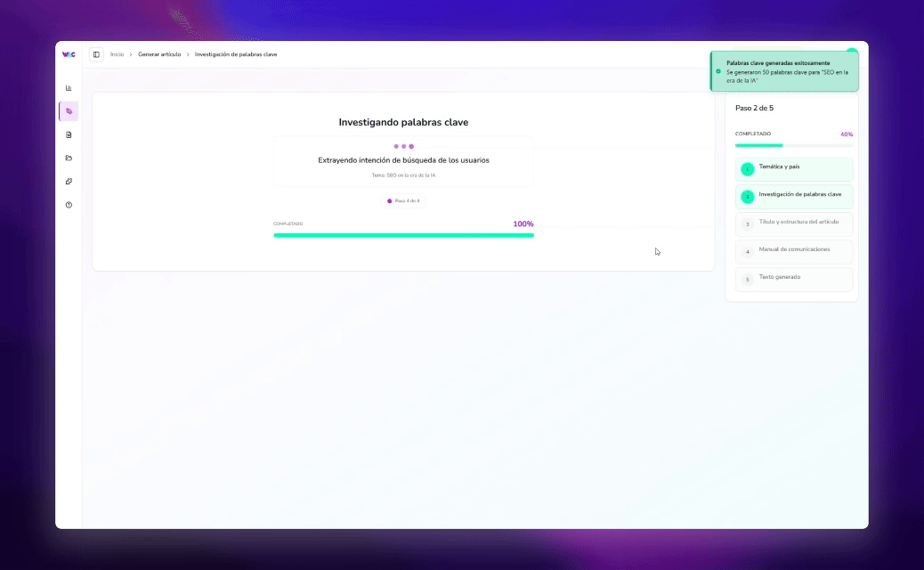Click the Generar artículo breadcrumb
The height and width of the screenshot is (570, 924).
tap(159, 54)
